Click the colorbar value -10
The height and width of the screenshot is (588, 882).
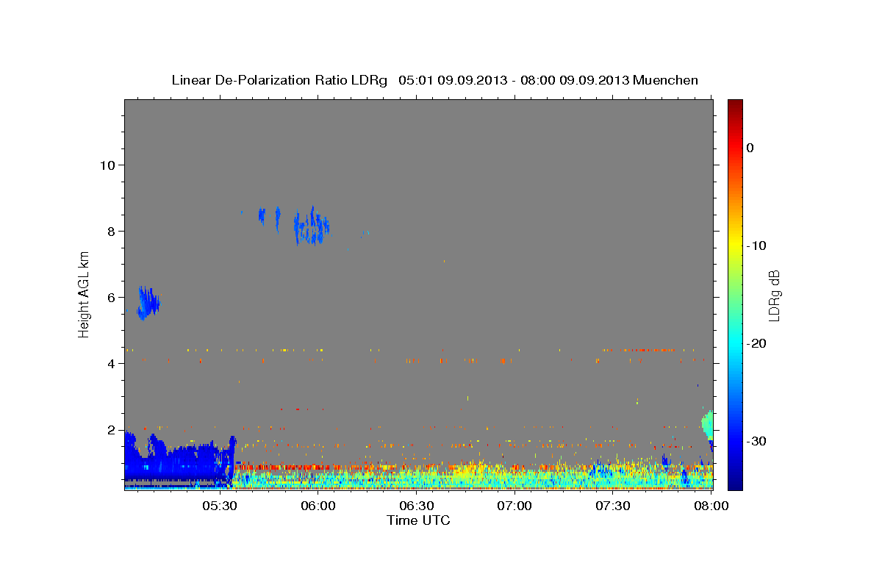757,246
